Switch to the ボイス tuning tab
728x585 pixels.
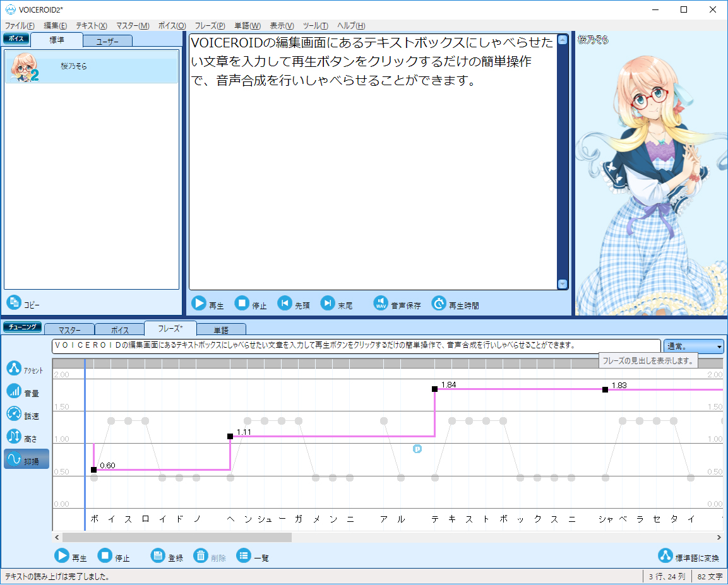pyautogui.click(x=120, y=330)
